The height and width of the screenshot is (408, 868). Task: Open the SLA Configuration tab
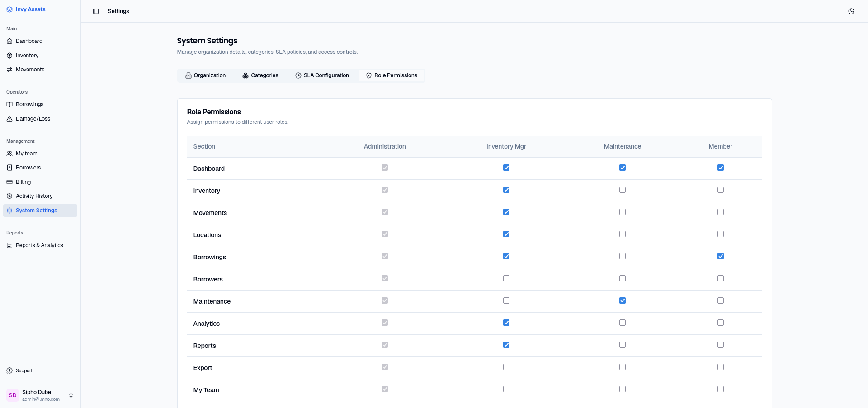322,75
